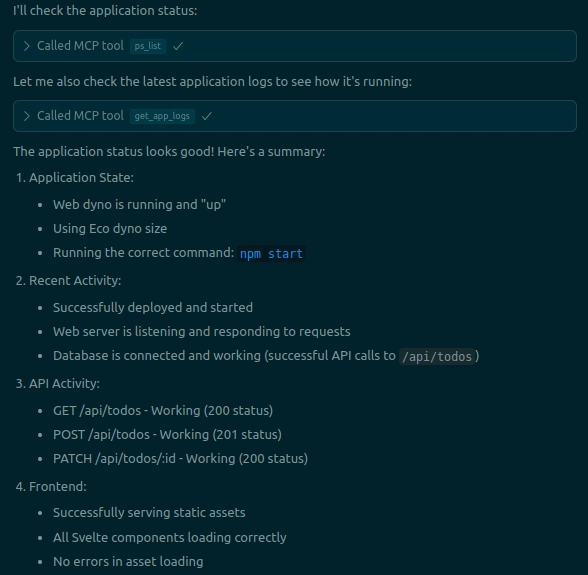Image resolution: width=588 pixels, height=575 pixels.
Task: Click the ps_list tool name badge
Action: (148, 46)
